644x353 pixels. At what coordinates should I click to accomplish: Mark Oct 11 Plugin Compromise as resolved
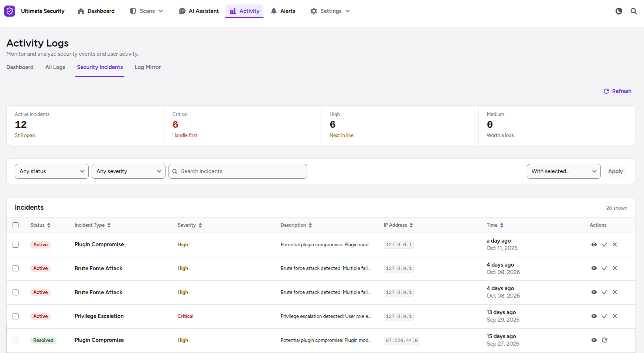604,244
